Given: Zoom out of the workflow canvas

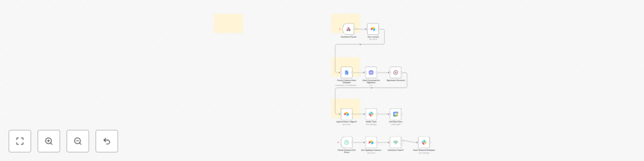Looking at the screenshot, I should tap(78, 141).
